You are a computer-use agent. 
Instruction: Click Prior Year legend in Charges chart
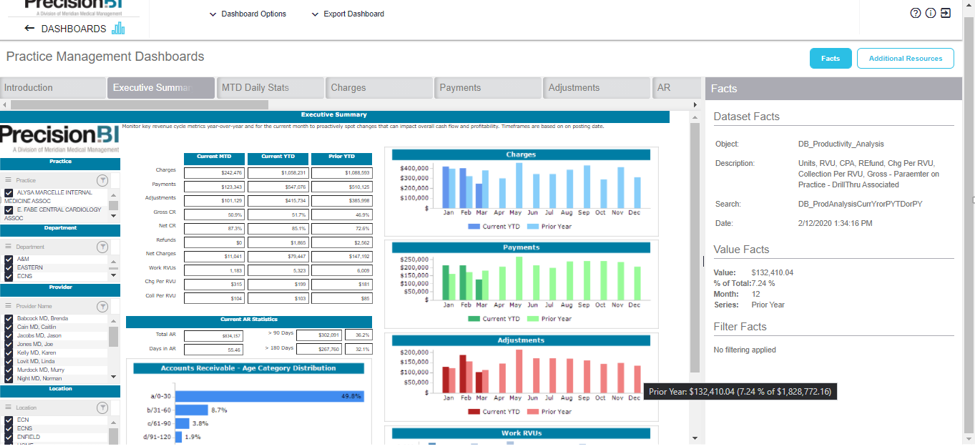pos(549,226)
